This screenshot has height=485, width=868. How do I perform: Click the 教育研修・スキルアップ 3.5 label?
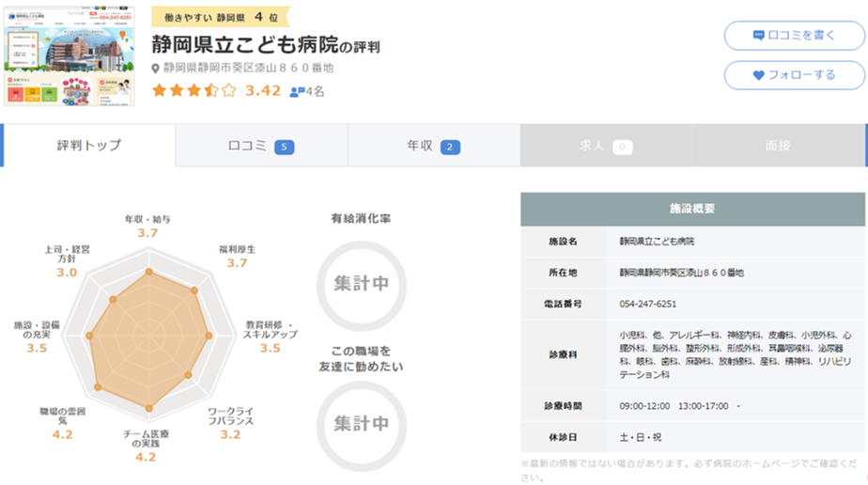coord(271,336)
